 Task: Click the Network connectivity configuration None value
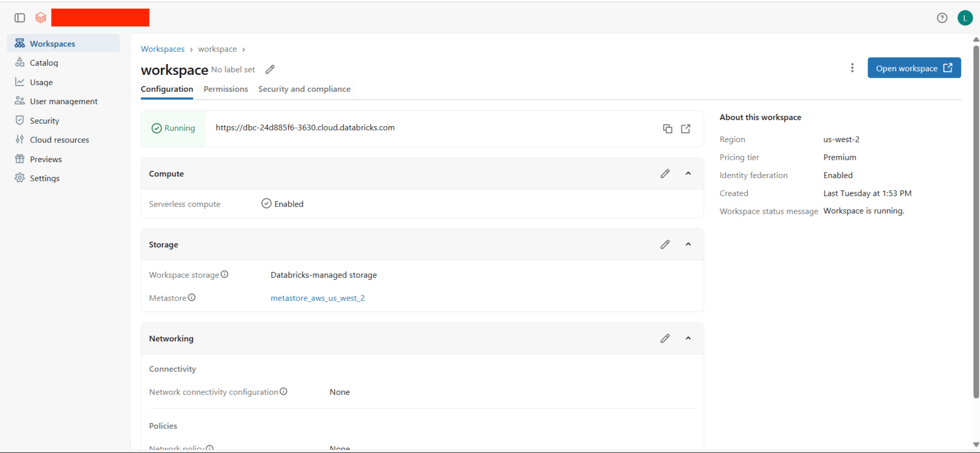[x=340, y=392]
